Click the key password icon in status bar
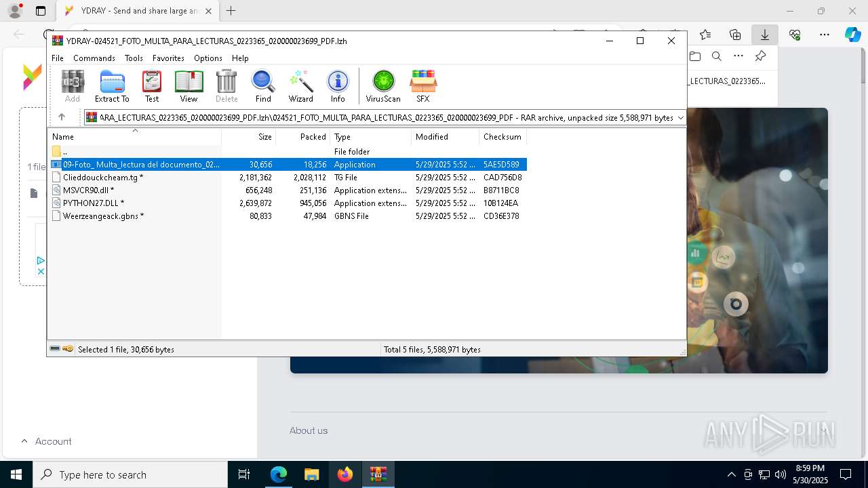 pos(68,349)
